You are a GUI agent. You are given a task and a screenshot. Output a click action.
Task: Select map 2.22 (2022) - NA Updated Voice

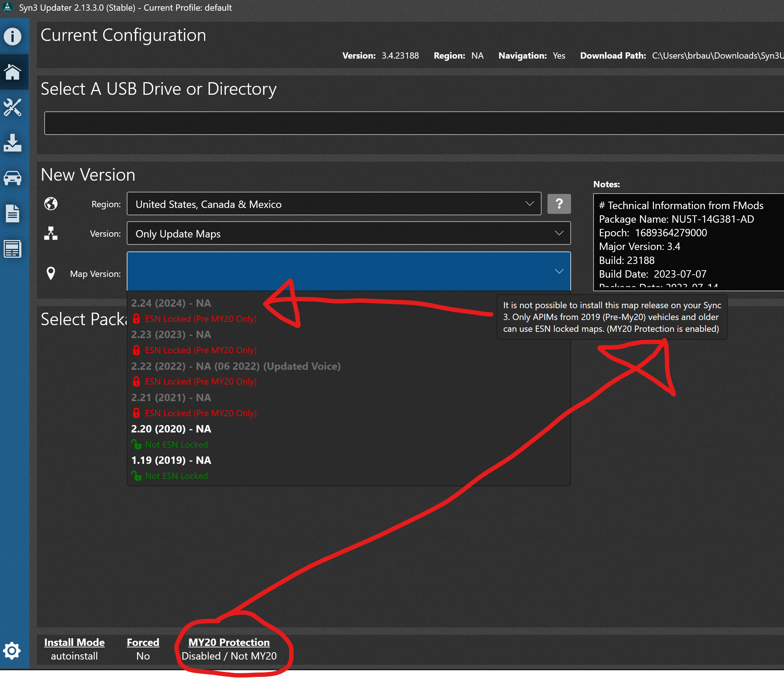[236, 366]
